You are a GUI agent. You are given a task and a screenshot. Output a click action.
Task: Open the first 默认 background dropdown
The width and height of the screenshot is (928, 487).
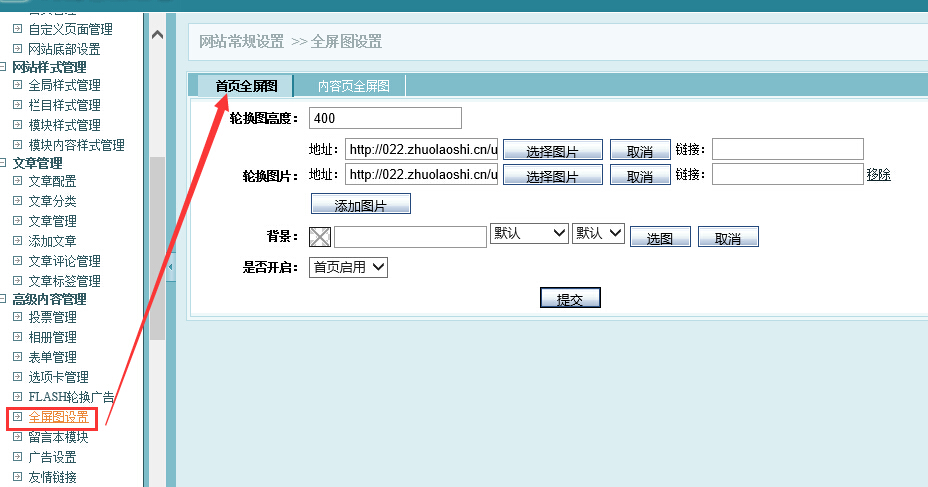tap(529, 233)
